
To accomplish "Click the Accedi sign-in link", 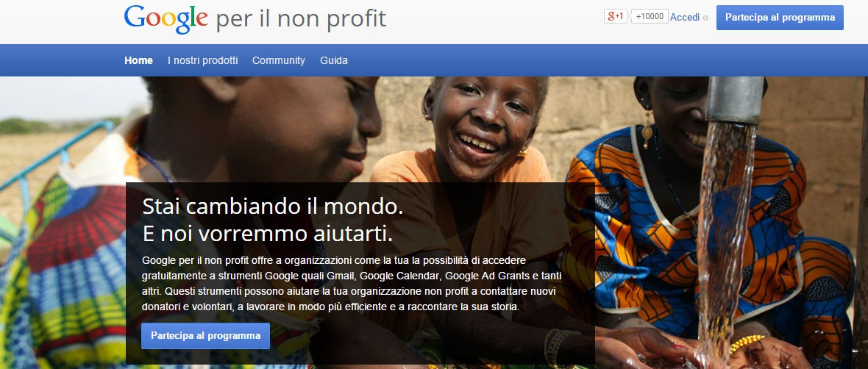I will click(685, 17).
